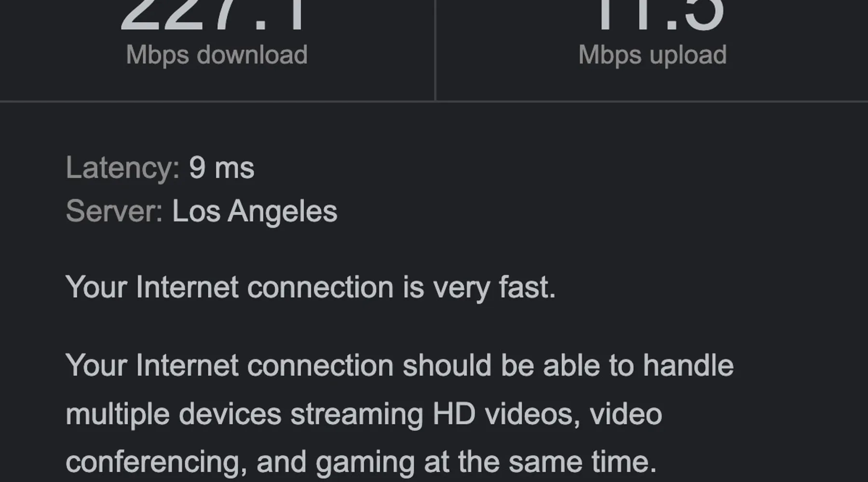Click the "very fast" text in the summary
This screenshot has width=868, height=482.
click(494, 287)
